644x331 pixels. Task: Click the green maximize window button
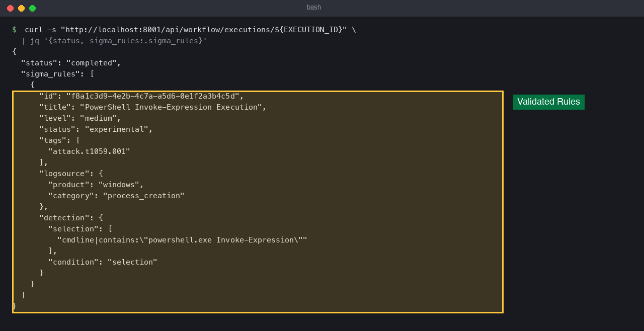[x=32, y=8]
